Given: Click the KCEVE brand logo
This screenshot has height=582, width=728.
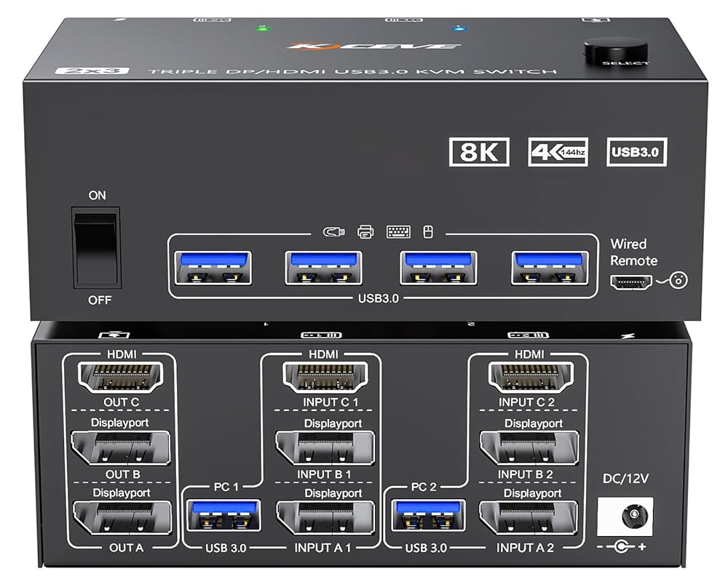Looking at the screenshot, I should (372, 46).
